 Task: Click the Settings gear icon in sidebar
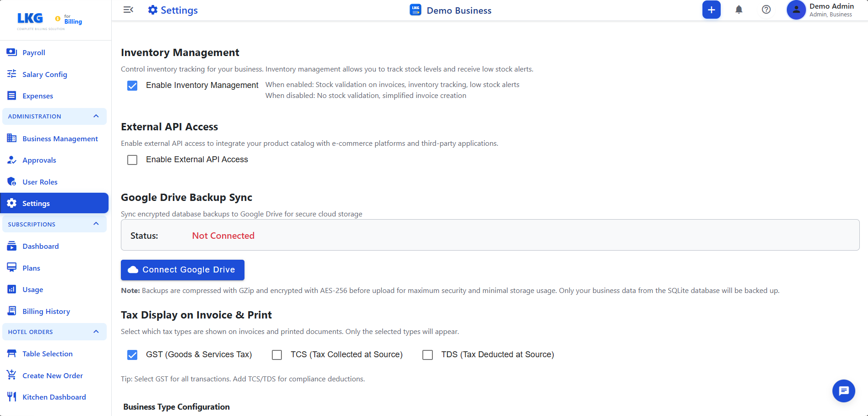tap(12, 203)
